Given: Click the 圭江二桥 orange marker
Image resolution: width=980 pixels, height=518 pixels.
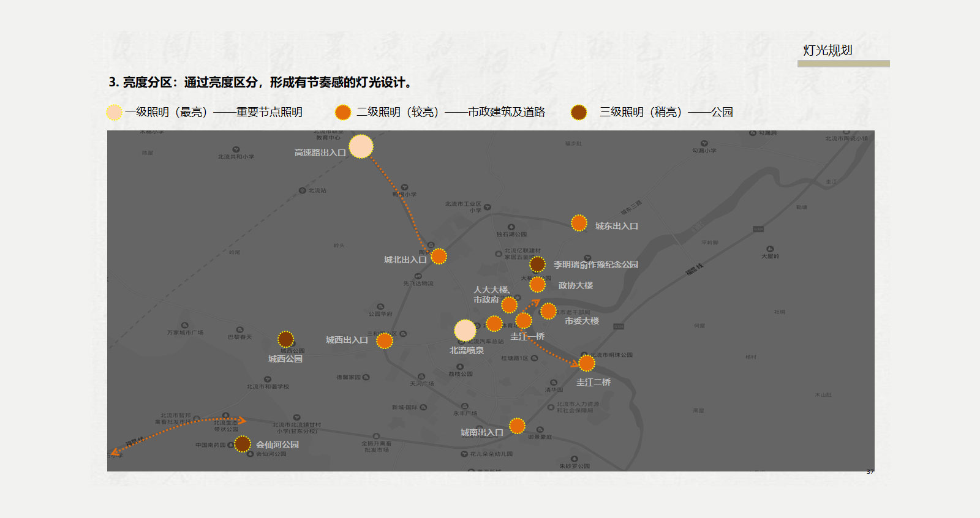Looking at the screenshot, I should tap(587, 363).
